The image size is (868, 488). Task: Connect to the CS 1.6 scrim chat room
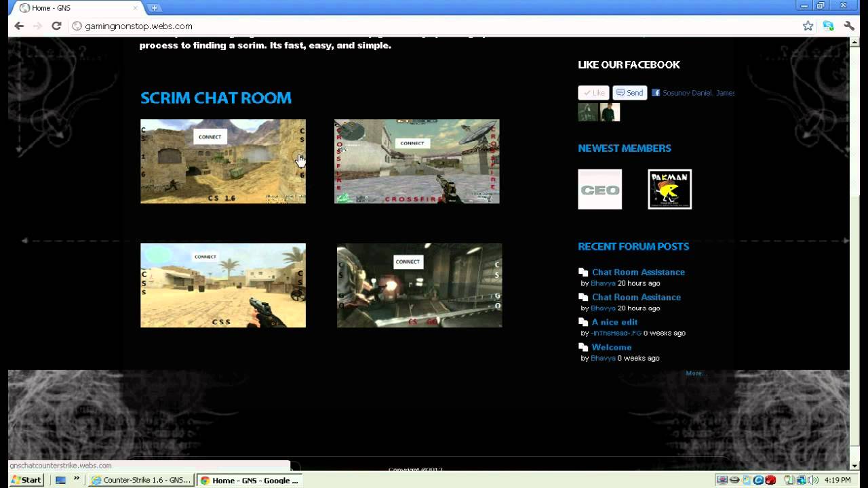click(210, 137)
